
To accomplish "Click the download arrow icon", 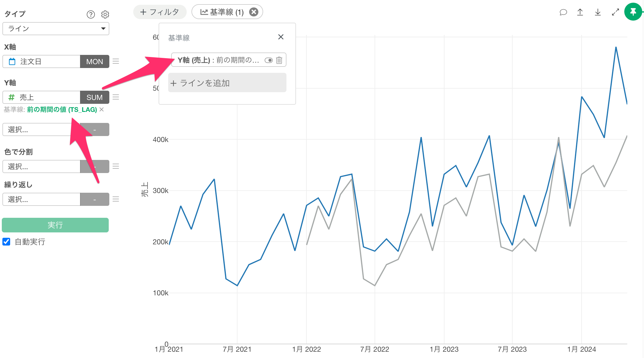I will 598,12.
